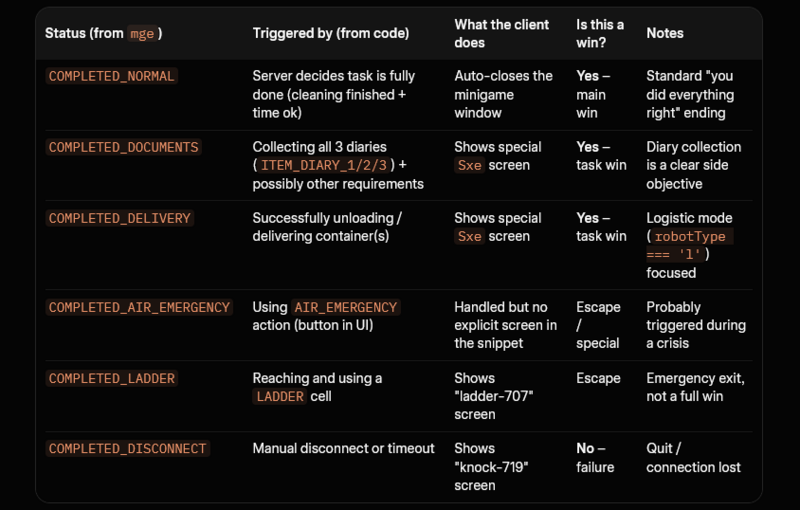Click the "Triggered by (from code)" column header

point(331,33)
